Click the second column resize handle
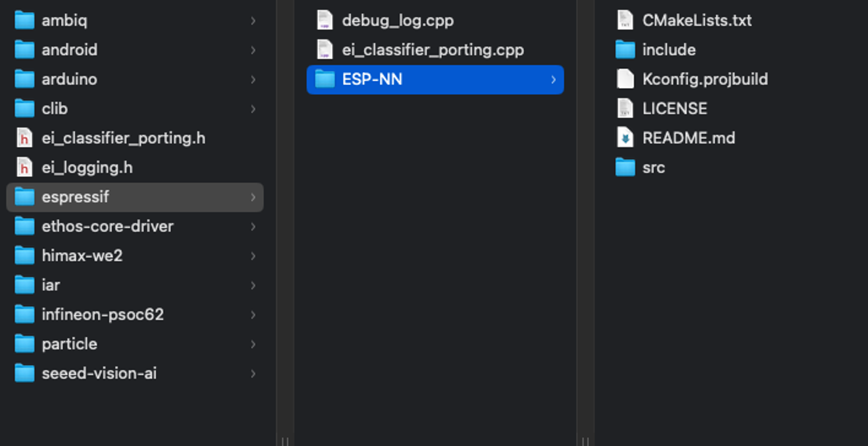868x446 pixels. pyautogui.click(x=585, y=441)
